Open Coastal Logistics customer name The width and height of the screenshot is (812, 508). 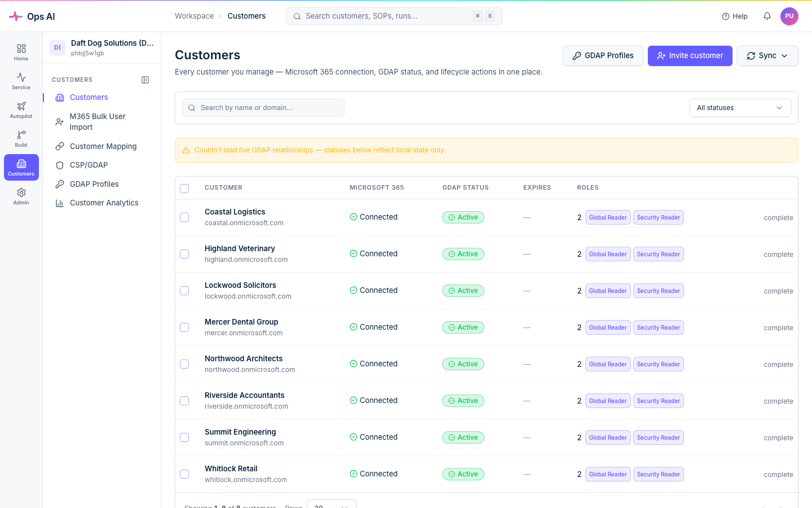[235, 212]
